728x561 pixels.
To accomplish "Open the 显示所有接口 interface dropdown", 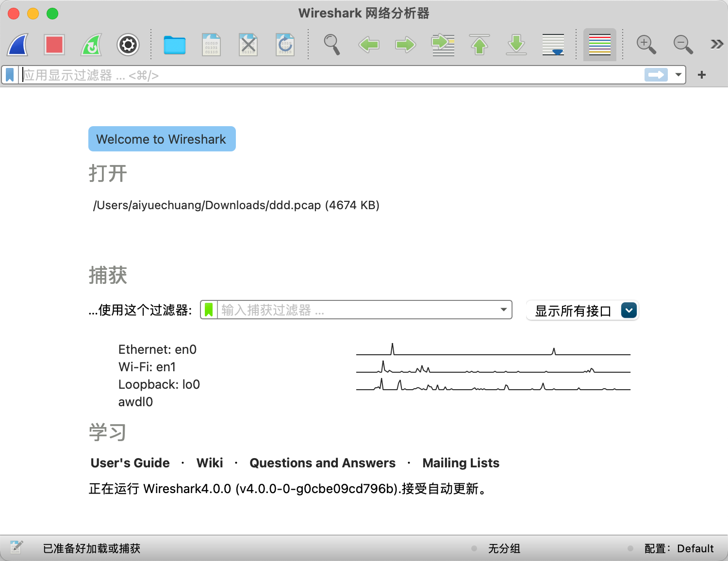I will [x=582, y=311].
